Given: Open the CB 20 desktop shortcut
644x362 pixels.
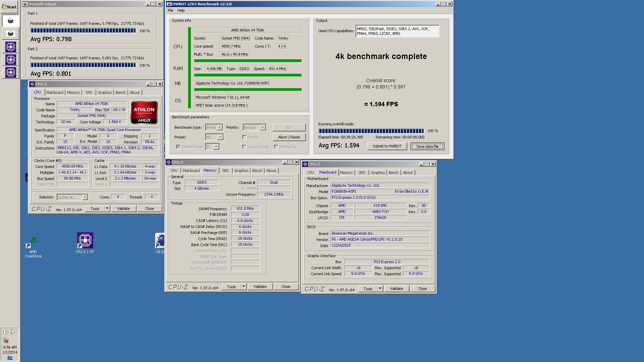Looking at the screenshot, I should (x=160, y=243).
